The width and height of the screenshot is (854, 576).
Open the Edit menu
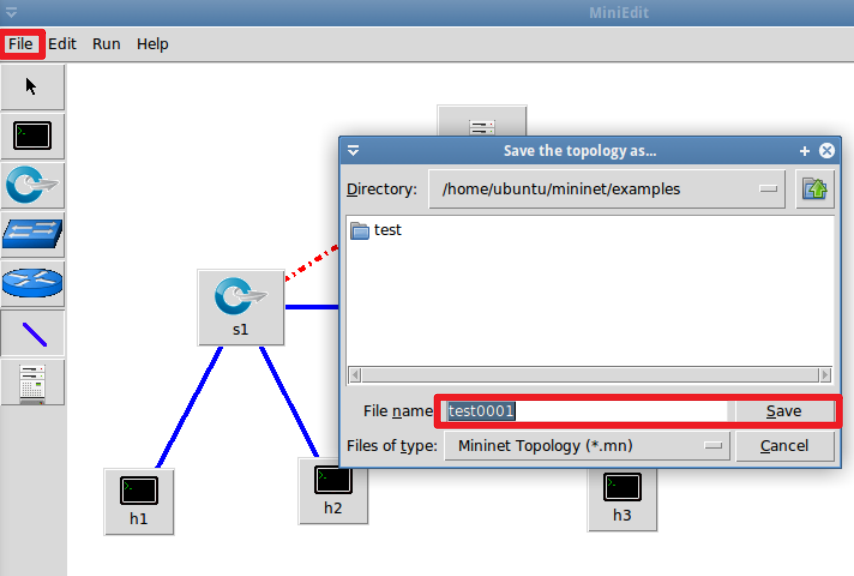(x=62, y=44)
